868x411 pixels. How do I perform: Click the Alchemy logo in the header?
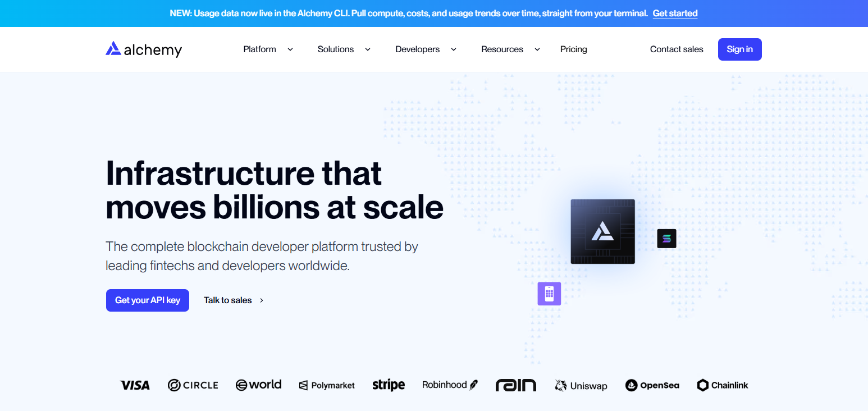144,49
